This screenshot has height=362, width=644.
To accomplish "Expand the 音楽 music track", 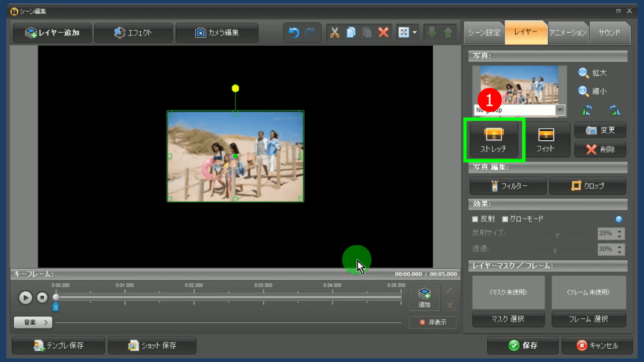I will (x=33, y=322).
